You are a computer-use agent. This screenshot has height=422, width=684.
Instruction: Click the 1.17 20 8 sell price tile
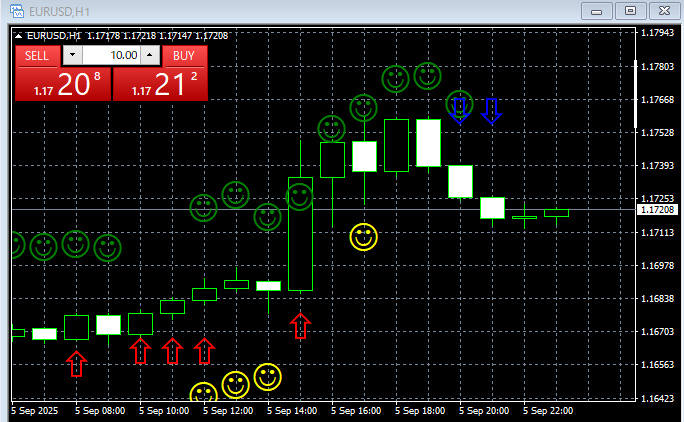[x=63, y=84]
